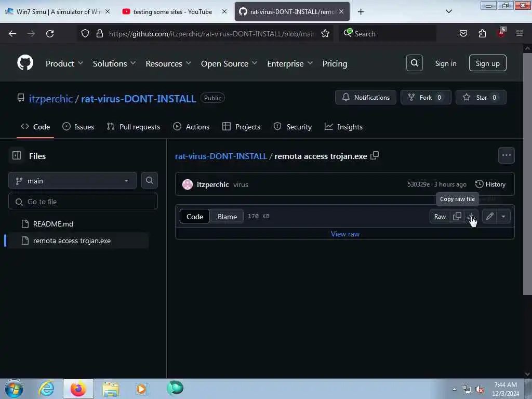Open the Windows Start orb
Image resolution: width=532 pixels, height=399 pixels.
pos(14,389)
